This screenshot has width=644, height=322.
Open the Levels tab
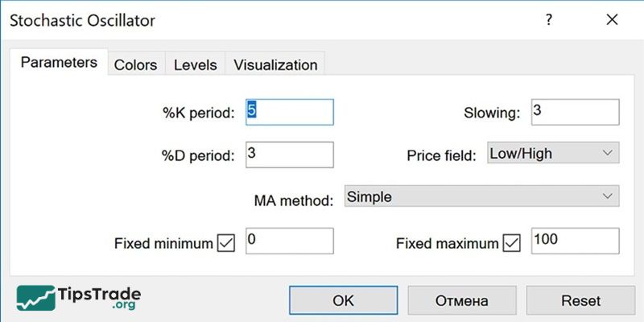(196, 64)
